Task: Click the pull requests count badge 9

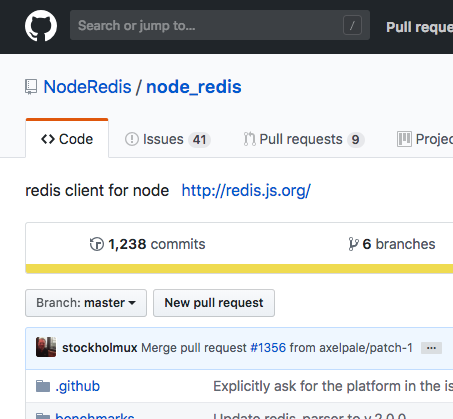Action: [x=356, y=140]
